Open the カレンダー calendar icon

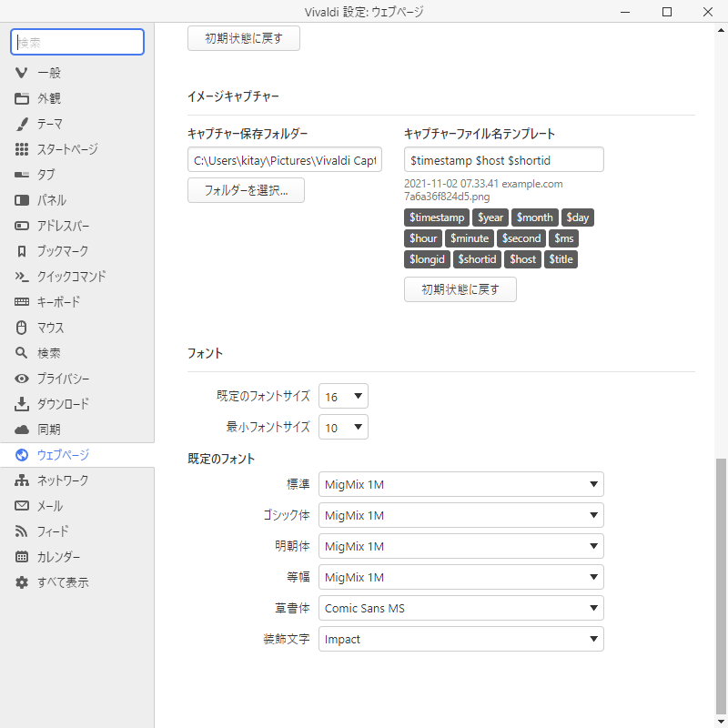coord(21,557)
